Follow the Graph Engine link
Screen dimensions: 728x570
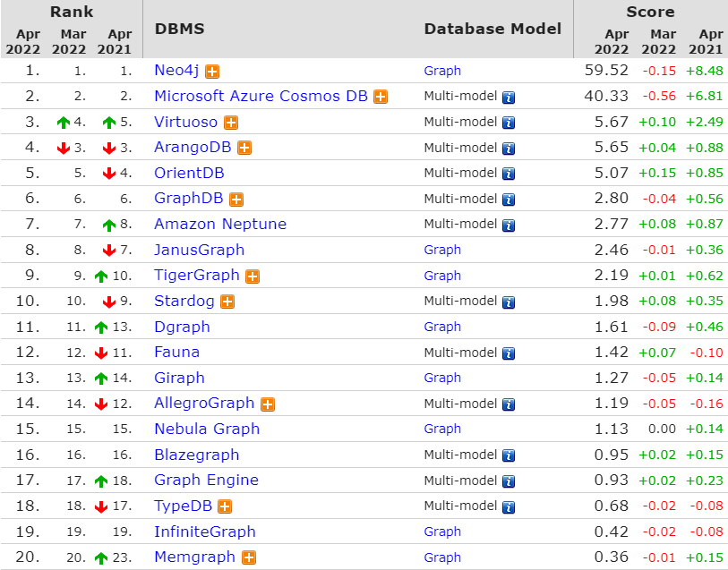coord(206,480)
